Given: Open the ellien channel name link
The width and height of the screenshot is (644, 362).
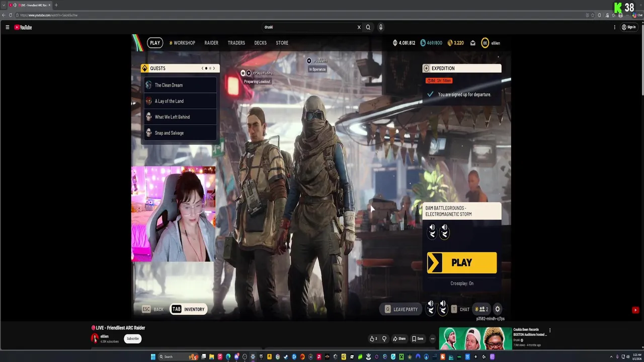Looking at the screenshot, I should click(105, 336).
